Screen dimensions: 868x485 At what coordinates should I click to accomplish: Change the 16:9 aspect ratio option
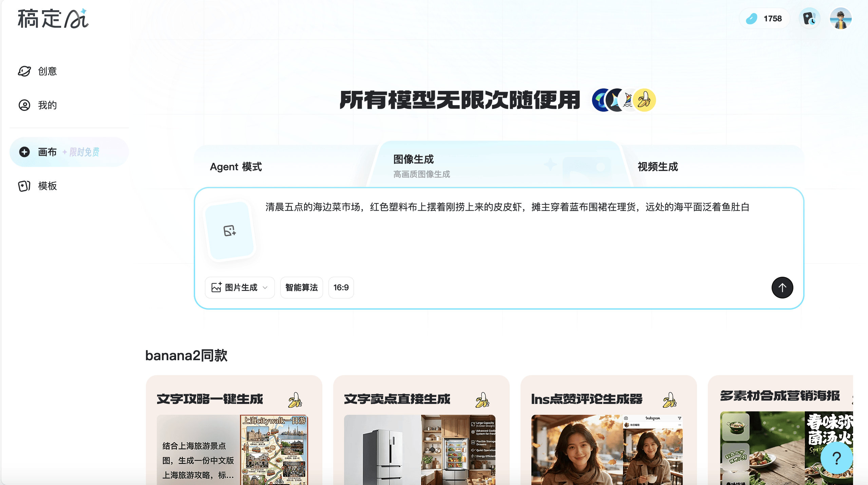click(341, 288)
